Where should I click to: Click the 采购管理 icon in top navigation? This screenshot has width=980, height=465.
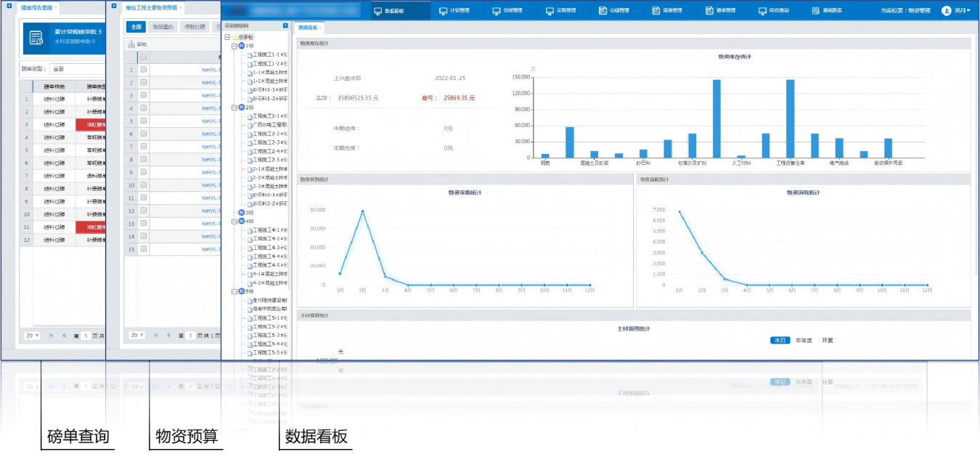(550, 11)
